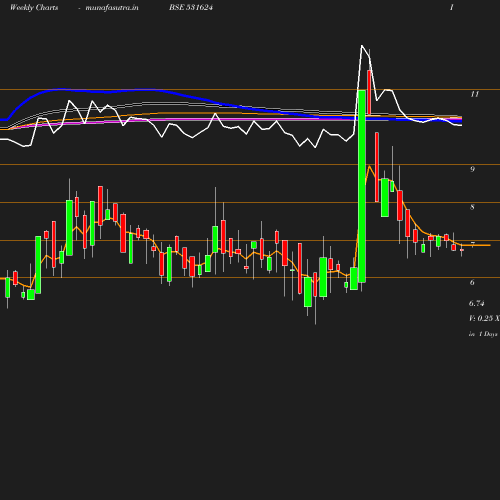Click the tallest green spike candle
This screenshot has width=500, height=500.
[362, 186]
